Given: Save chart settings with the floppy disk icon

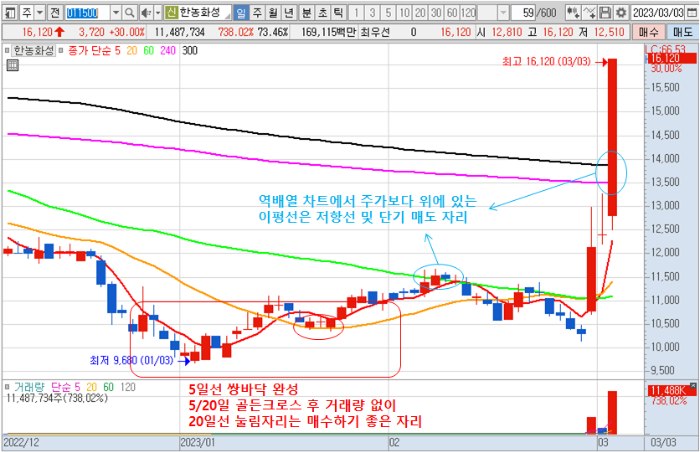Looking at the screenshot, I should 605,13.
